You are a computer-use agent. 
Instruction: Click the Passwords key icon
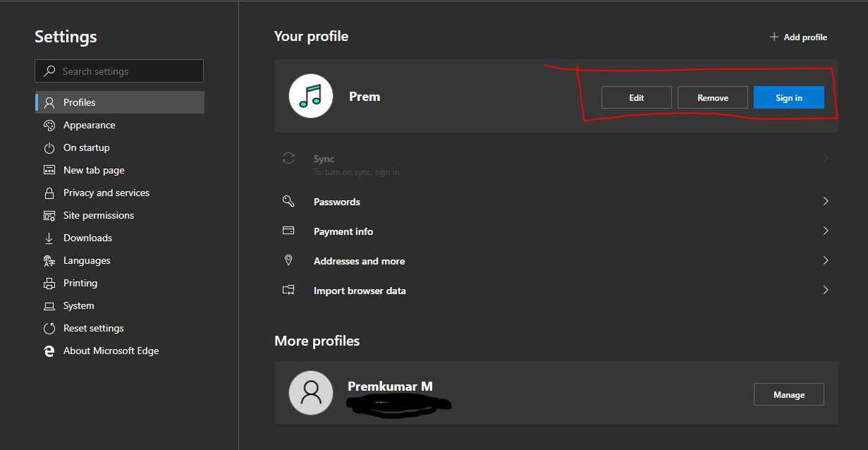pyautogui.click(x=288, y=201)
